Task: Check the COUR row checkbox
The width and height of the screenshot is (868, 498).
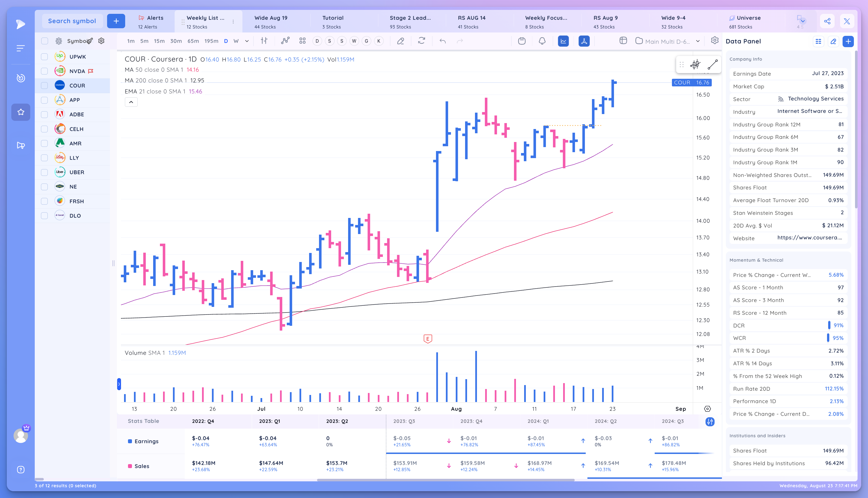Action: (x=44, y=86)
